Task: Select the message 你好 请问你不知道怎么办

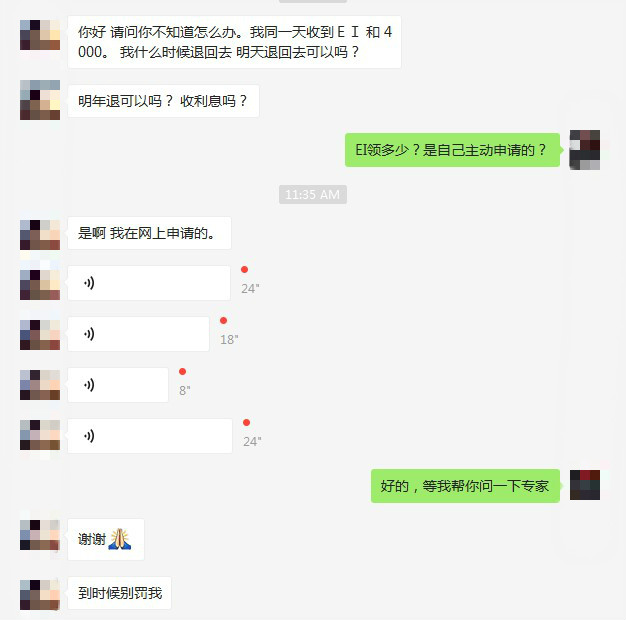Action: (234, 42)
